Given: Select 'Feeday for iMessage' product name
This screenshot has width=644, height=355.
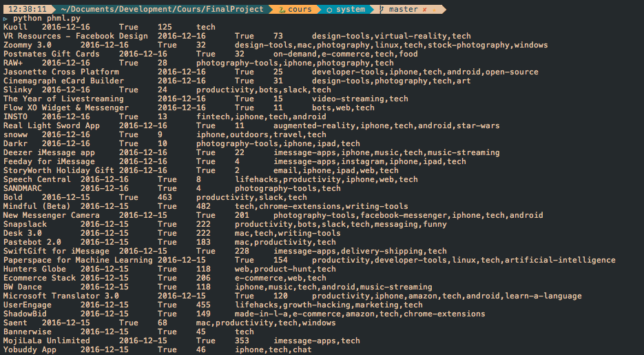Looking at the screenshot, I should click(x=50, y=161).
